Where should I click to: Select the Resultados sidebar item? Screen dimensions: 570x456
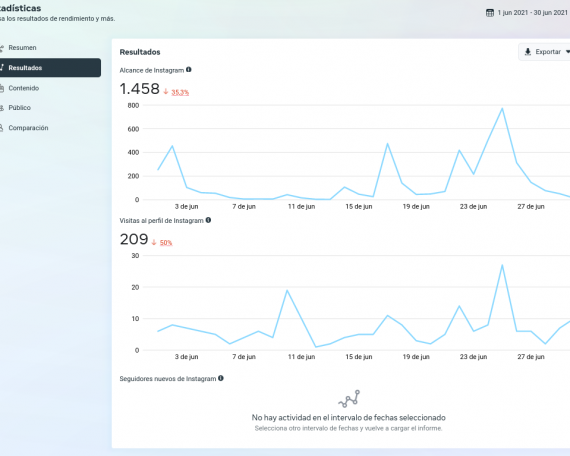pos(49,68)
